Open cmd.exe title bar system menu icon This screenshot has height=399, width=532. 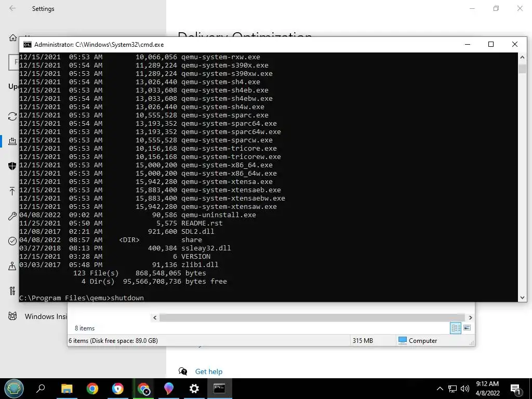click(x=28, y=45)
